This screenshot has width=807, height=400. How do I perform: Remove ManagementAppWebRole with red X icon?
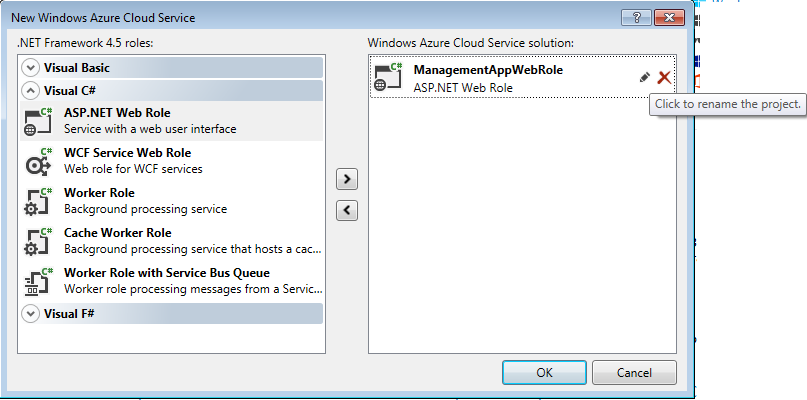[x=664, y=78]
